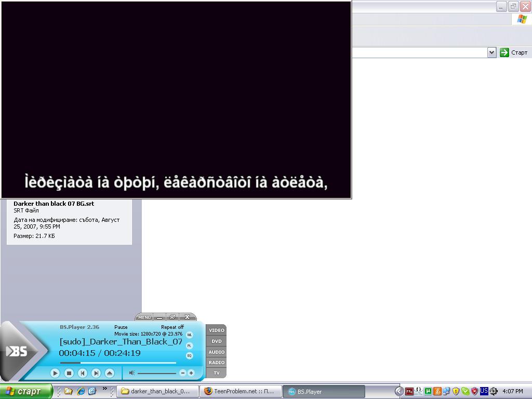Viewport: 532px width, 399px height.
Task: Jump to the previous file in BS.Player
Action: [x=83, y=373]
